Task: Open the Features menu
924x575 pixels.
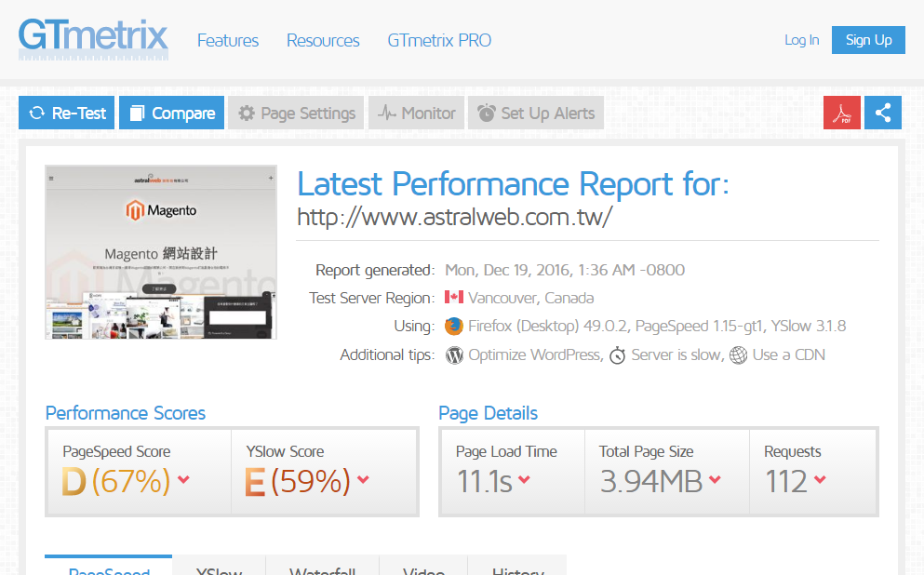Action: (x=228, y=41)
